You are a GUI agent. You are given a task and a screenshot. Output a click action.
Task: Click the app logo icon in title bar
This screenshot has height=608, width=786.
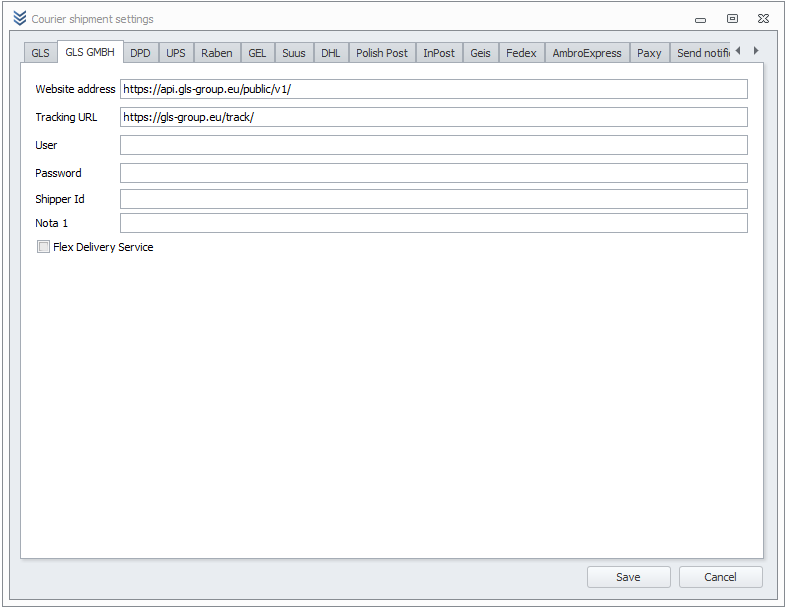click(x=20, y=18)
